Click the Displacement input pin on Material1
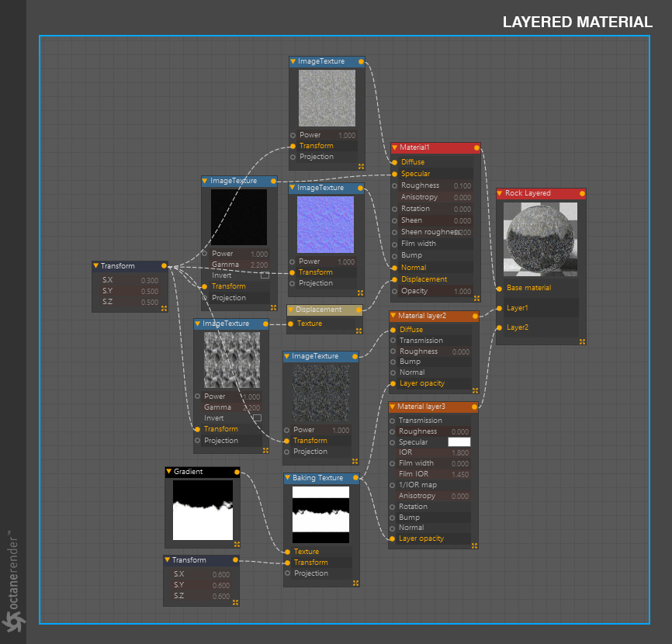The width and height of the screenshot is (672, 644). pos(394,280)
